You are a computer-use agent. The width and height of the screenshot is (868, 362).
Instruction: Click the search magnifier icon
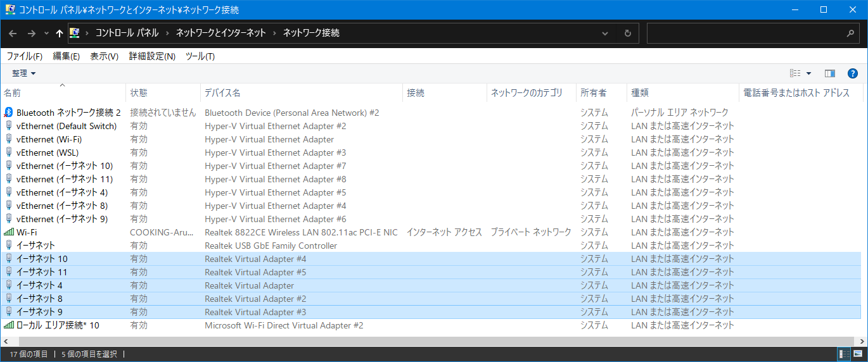(x=850, y=33)
